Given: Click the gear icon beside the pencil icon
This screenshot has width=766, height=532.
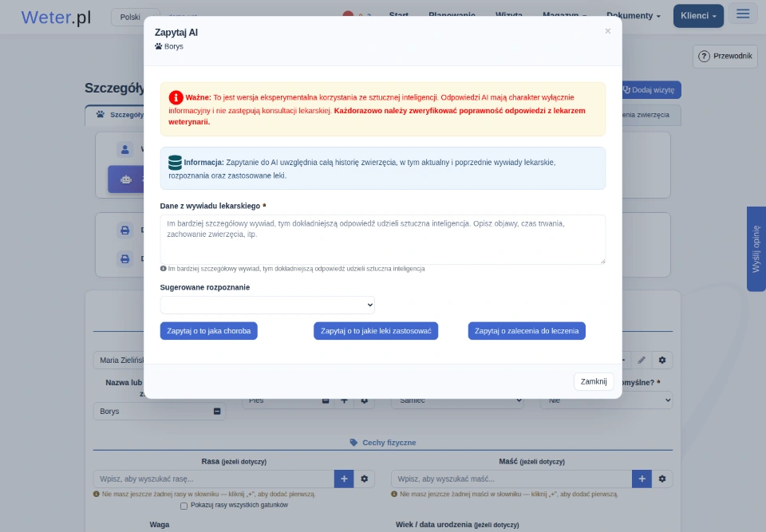Looking at the screenshot, I should pyautogui.click(x=662, y=360).
